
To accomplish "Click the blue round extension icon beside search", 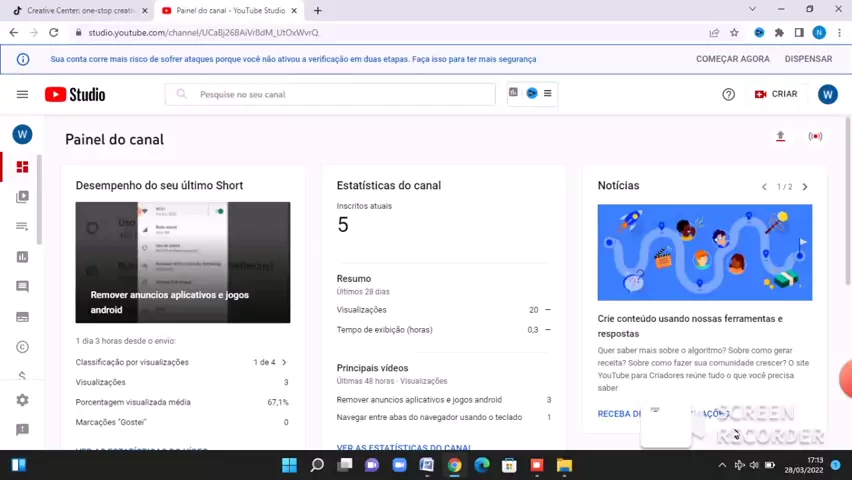I will pos(532,93).
